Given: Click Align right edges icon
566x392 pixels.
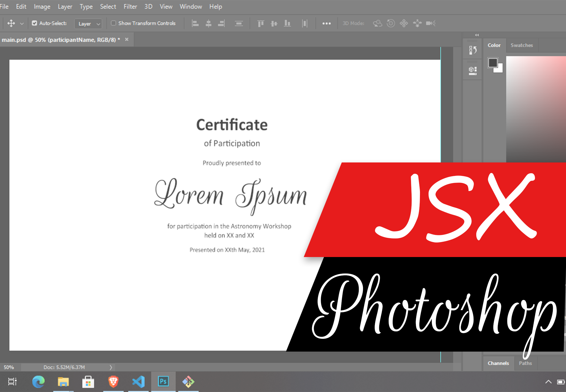Looking at the screenshot, I should pos(221,23).
